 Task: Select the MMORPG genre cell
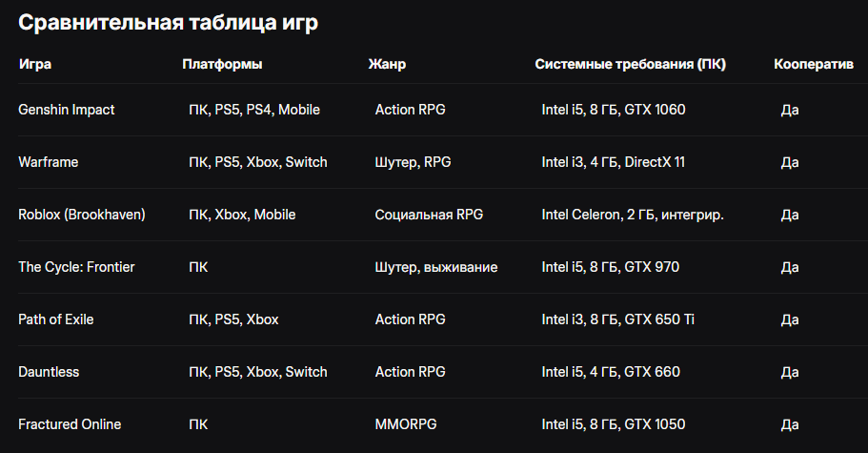point(406,424)
